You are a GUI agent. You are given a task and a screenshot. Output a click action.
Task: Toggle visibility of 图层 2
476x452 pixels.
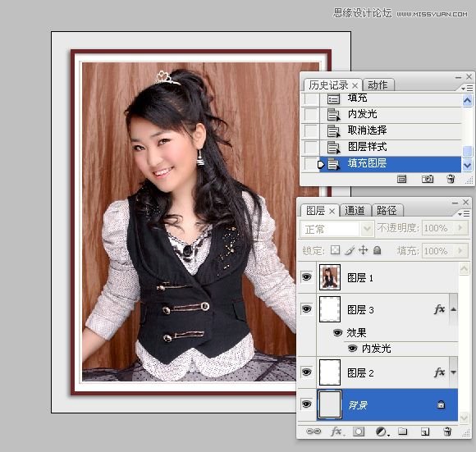click(306, 372)
